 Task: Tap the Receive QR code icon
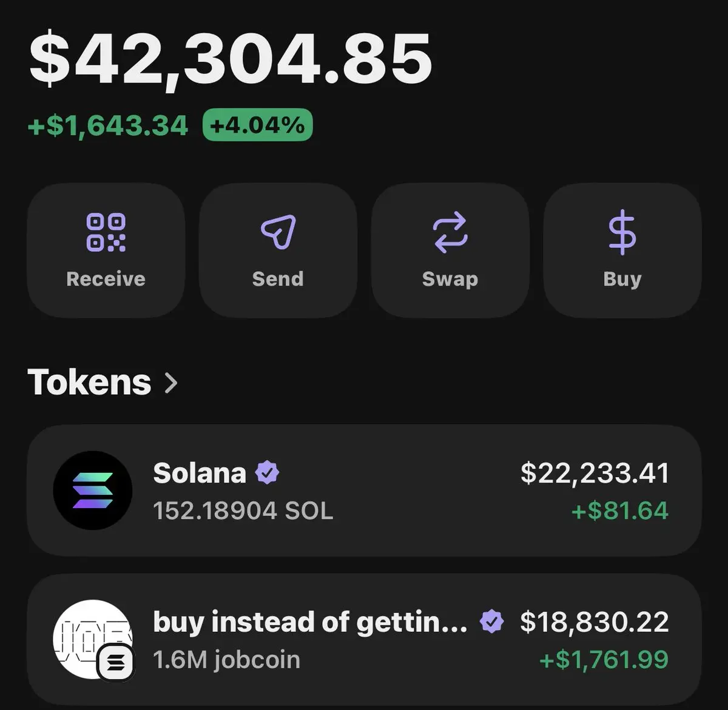(x=106, y=232)
